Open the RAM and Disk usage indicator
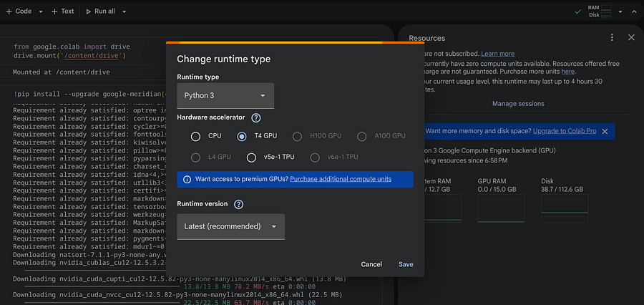 click(x=600, y=11)
